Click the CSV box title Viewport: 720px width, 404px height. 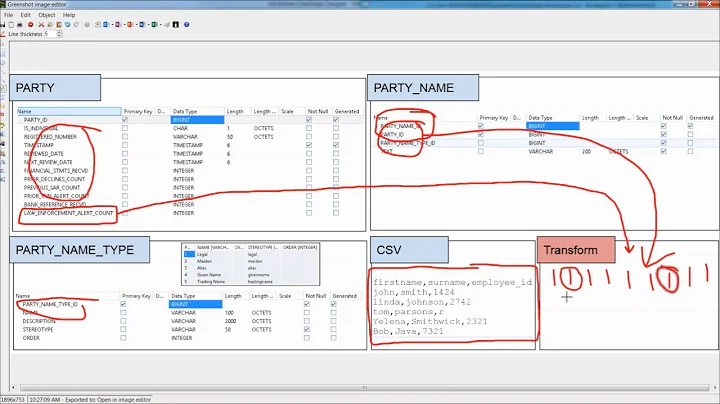click(x=389, y=250)
